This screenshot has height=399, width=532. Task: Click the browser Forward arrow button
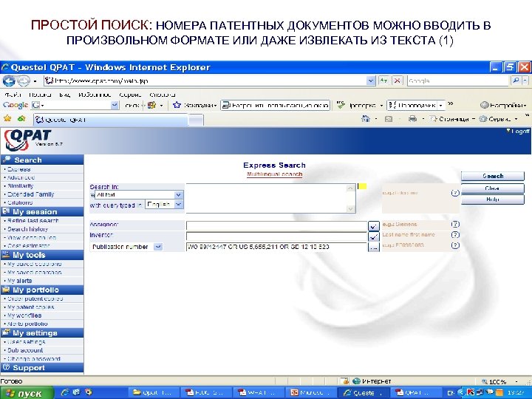click(23, 81)
